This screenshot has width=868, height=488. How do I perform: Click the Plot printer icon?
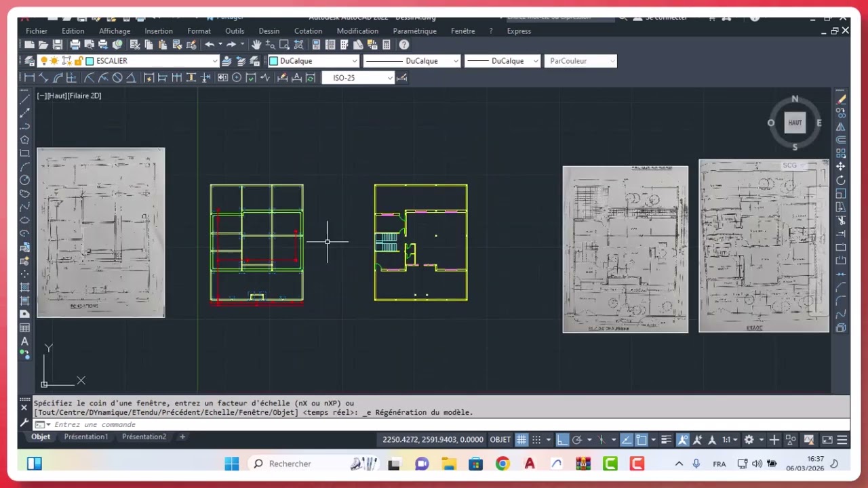pyautogui.click(x=75, y=45)
